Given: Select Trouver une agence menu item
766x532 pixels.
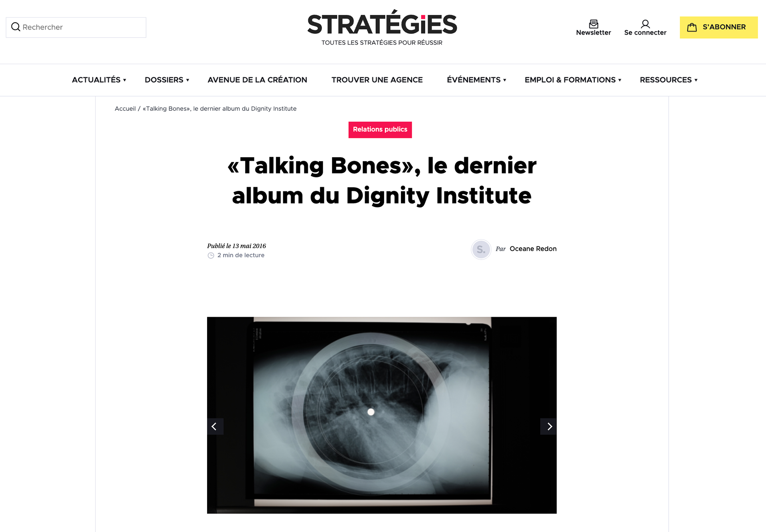Looking at the screenshot, I should (x=377, y=80).
